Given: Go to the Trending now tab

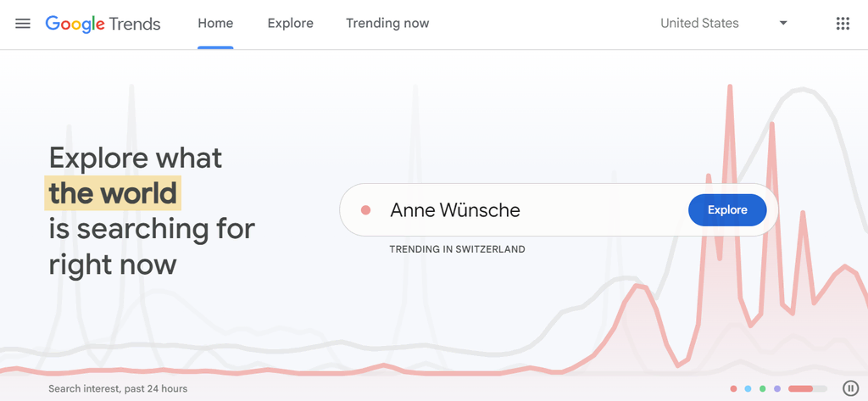Looking at the screenshot, I should [x=387, y=24].
